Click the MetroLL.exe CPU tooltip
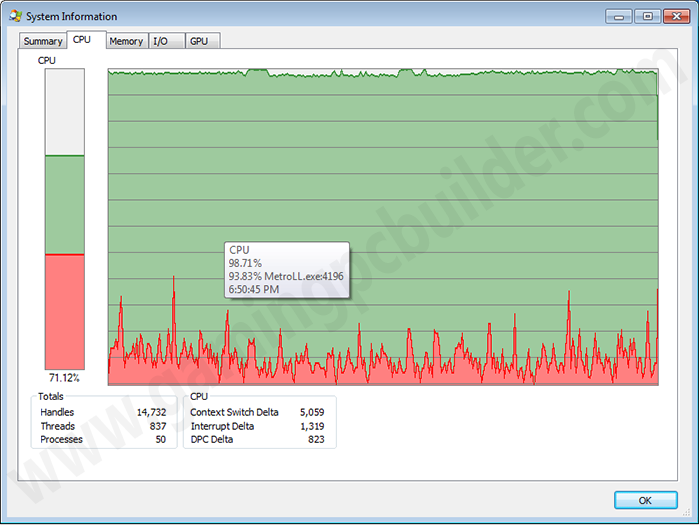Image resolution: width=700 pixels, height=525 pixels. point(287,270)
